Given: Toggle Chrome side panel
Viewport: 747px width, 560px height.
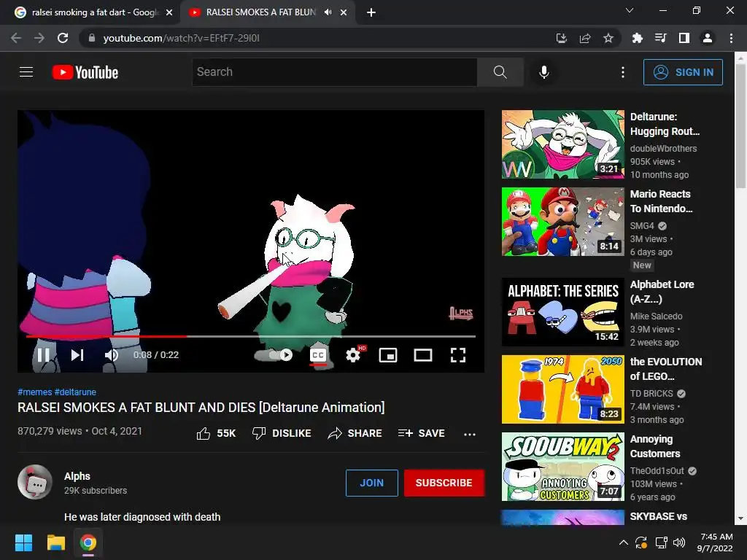Looking at the screenshot, I should point(684,38).
